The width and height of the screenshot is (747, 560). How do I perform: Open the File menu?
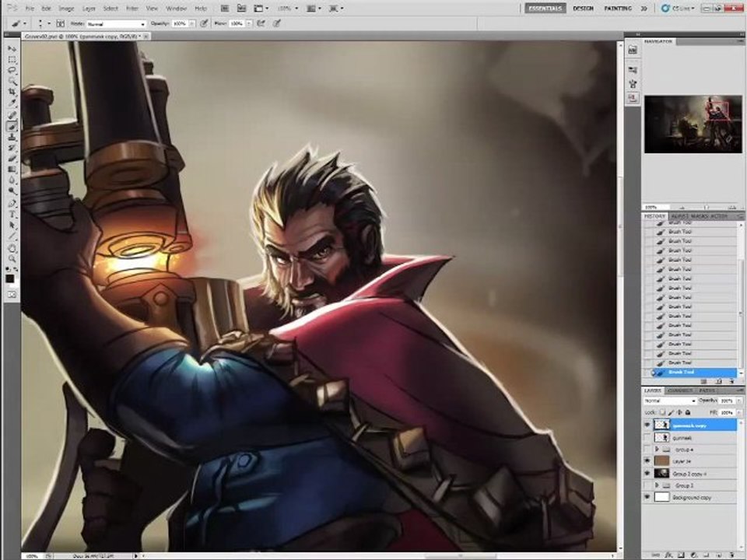[30, 9]
